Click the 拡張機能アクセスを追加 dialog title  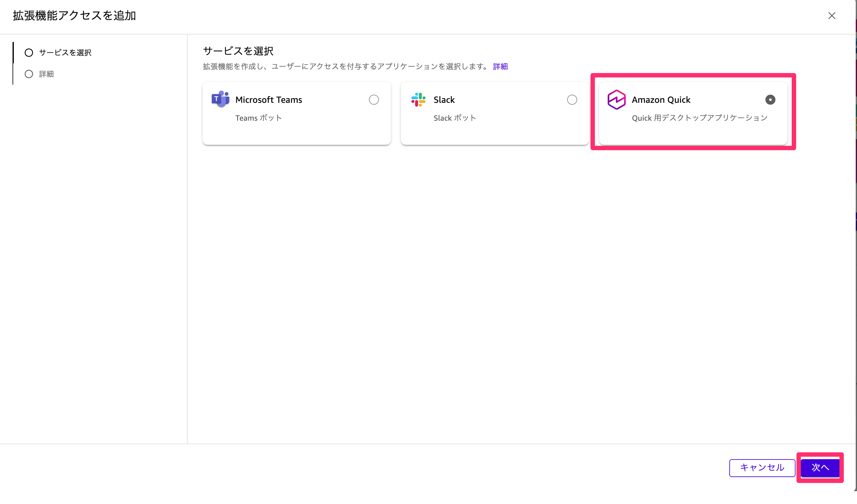point(74,16)
